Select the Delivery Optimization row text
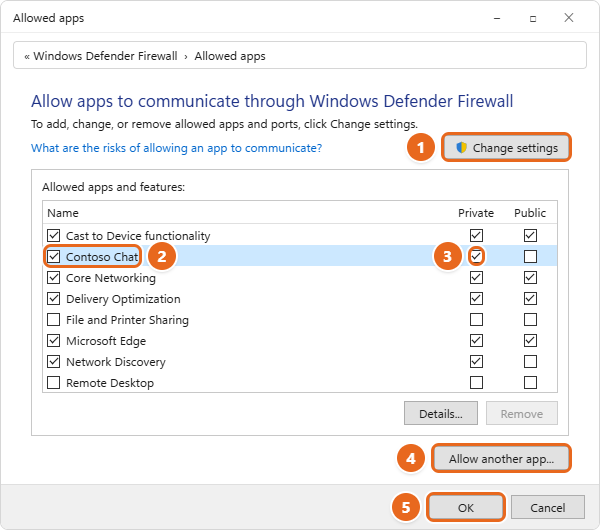The width and height of the screenshot is (600, 530). 123,299
